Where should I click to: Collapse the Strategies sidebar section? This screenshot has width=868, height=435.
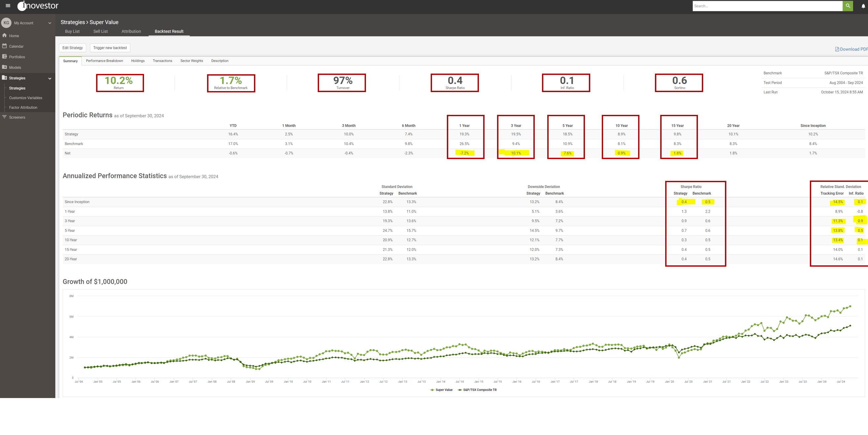pos(50,78)
